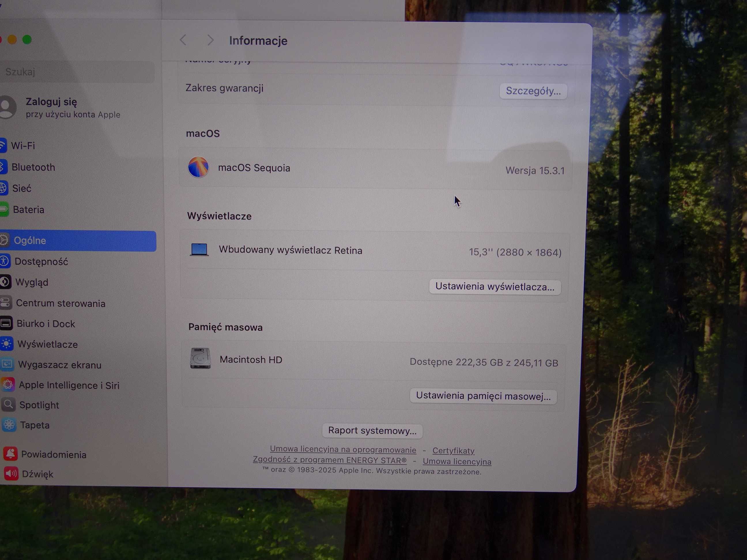
Task: Click the Apple Intelligence i Siri icon
Action: (x=8, y=384)
